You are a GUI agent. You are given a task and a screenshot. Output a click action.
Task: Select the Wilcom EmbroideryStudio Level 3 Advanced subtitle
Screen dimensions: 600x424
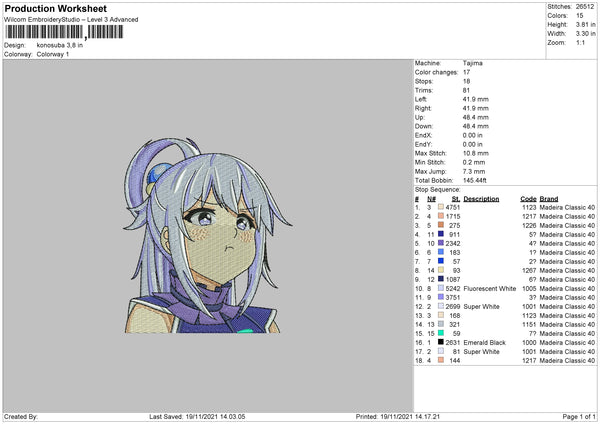click(71, 20)
